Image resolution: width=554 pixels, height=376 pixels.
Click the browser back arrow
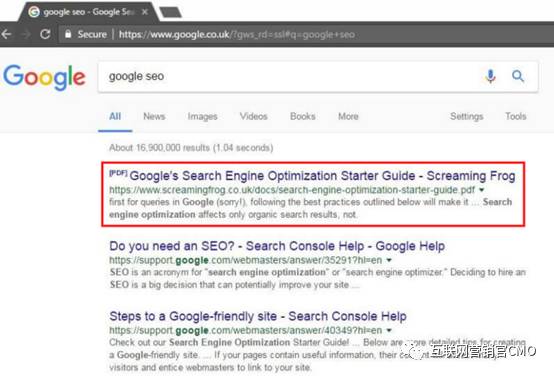pyautogui.click(x=6, y=34)
